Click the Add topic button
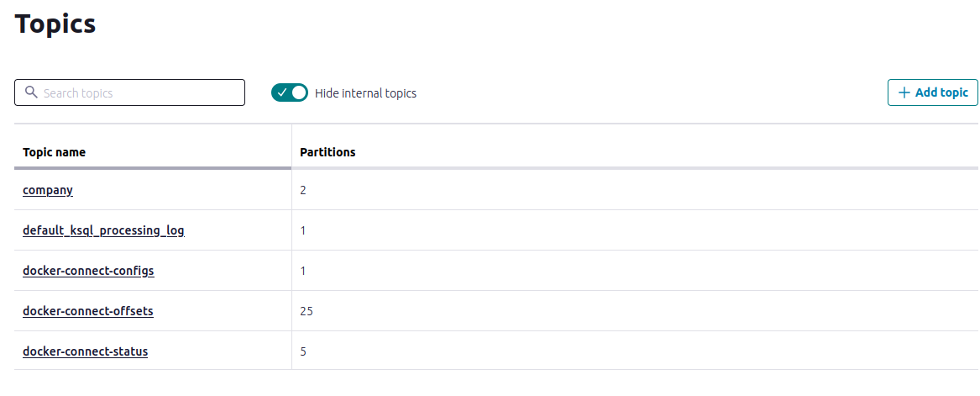980x396 pixels. (x=932, y=92)
